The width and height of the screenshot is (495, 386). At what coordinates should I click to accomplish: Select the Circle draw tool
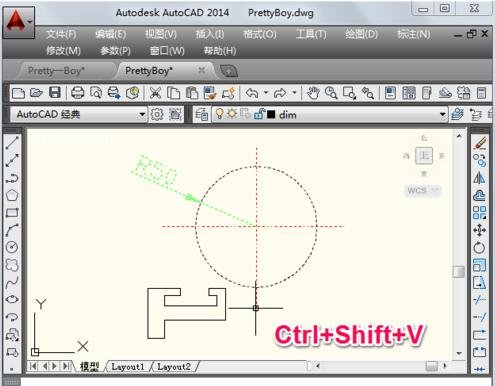click(x=12, y=247)
